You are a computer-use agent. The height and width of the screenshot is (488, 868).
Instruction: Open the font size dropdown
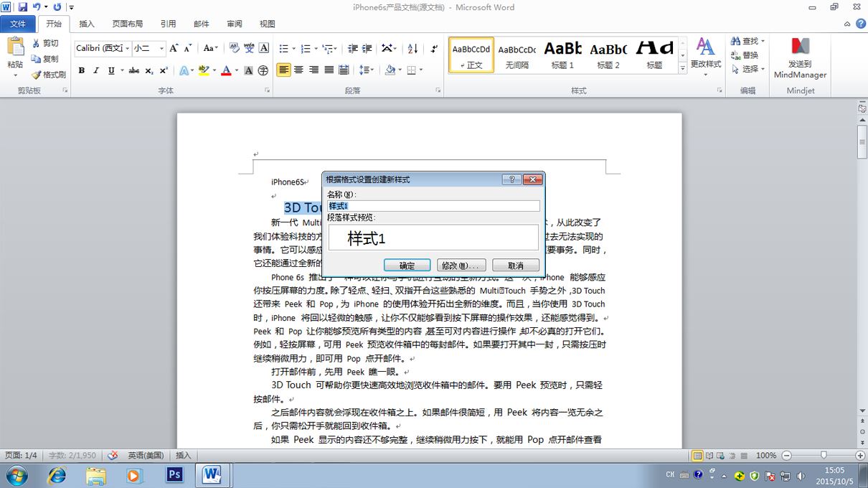161,48
